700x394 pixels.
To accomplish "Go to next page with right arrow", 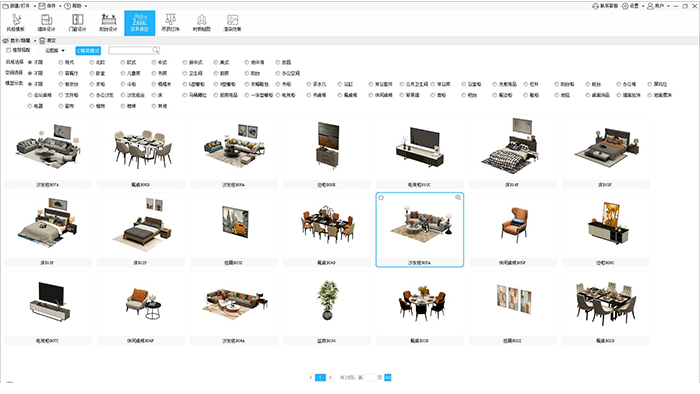I will pyautogui.click(x=330, y=377).
